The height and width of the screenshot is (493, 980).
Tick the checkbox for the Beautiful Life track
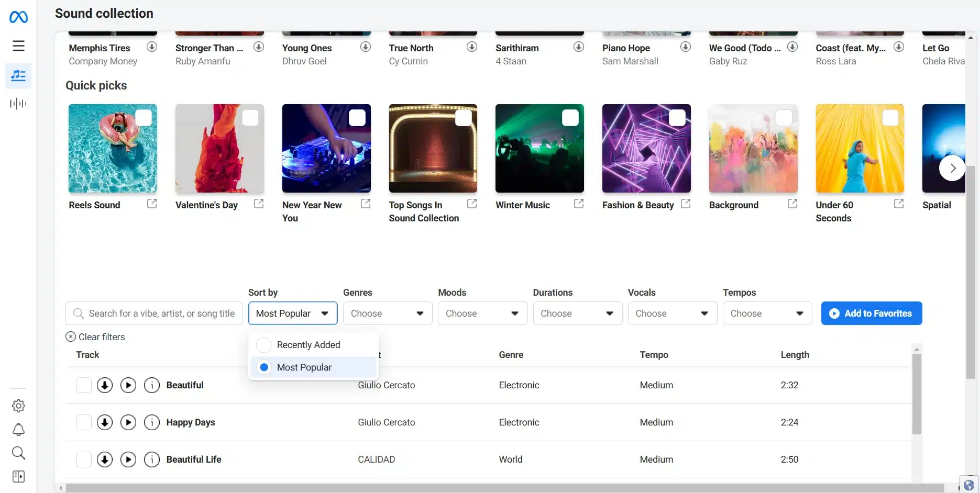pos(84,460)
